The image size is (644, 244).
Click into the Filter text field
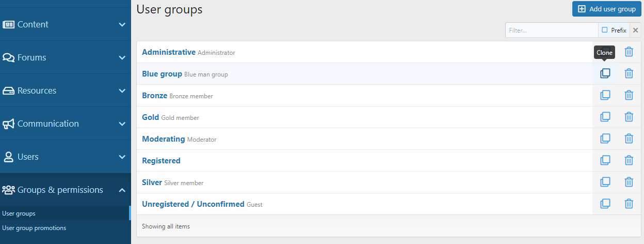(551, 30)
